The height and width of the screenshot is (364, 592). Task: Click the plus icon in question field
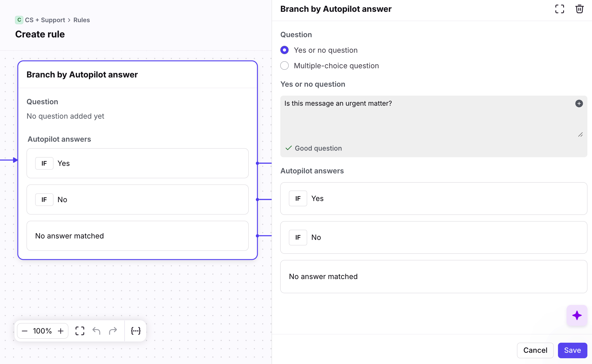click(x=579, y=103)
